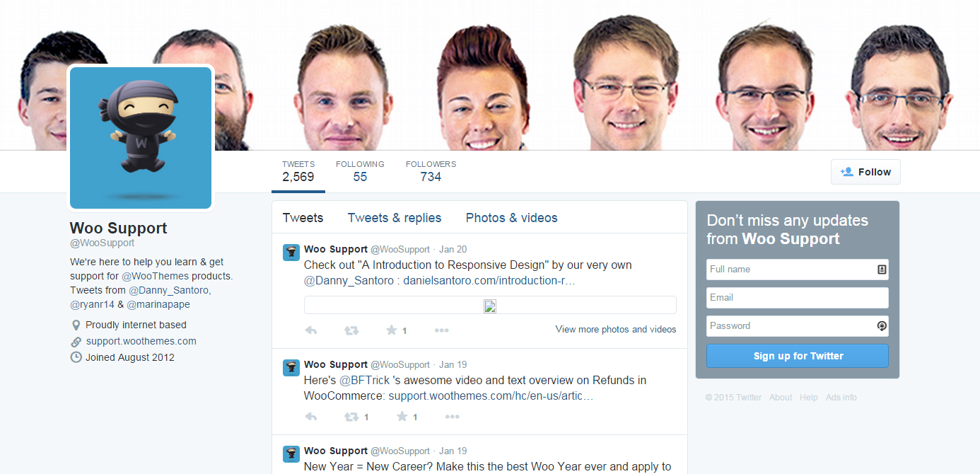Open the Woo Support ninja profile picture
The width and height of the screenshot is (980, 474).
point(141,138)
